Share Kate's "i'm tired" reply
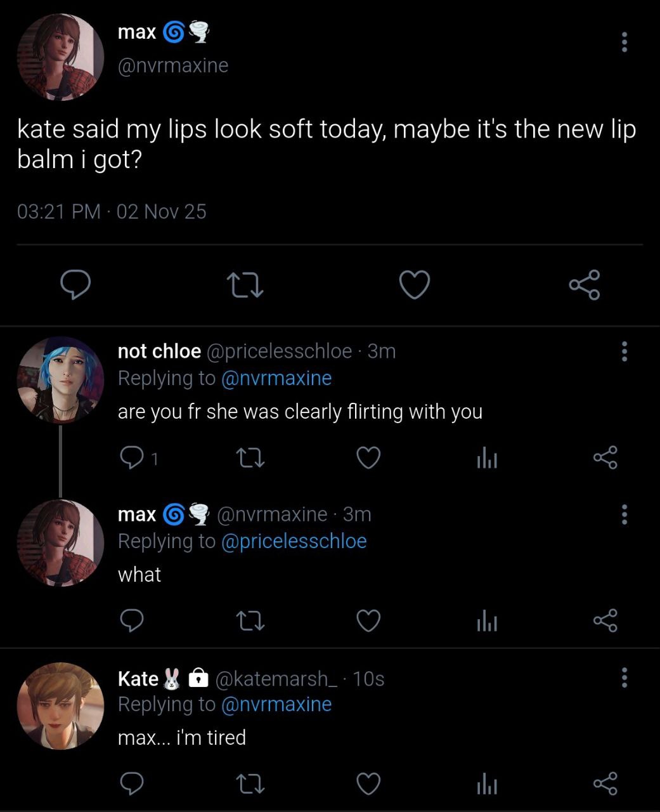The height and width of the screenshot is (812, 660). (x=605, y=783)
